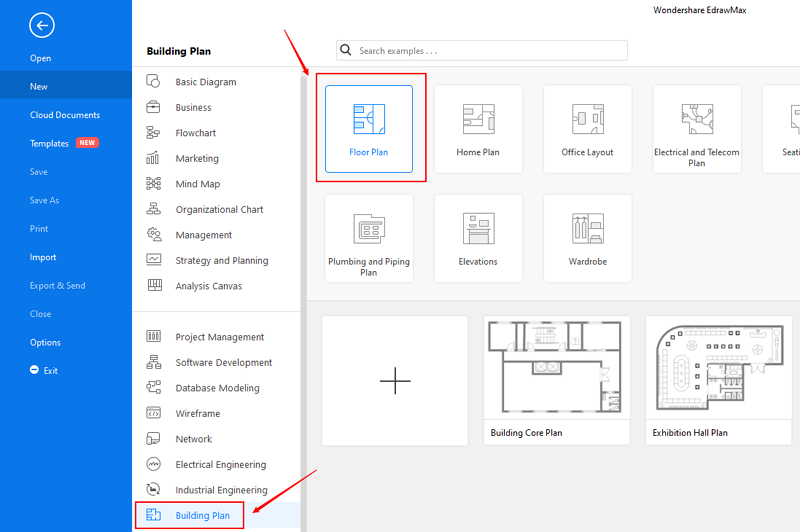Select the Home Plan template tile
This screenshot has width=800, height=532.
click(478, 129)
